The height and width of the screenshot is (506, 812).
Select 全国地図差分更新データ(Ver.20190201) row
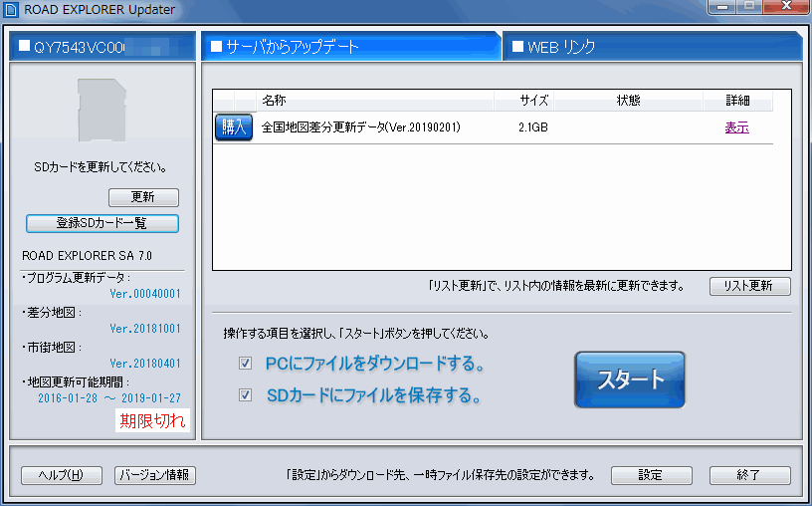tap(493, 127)
